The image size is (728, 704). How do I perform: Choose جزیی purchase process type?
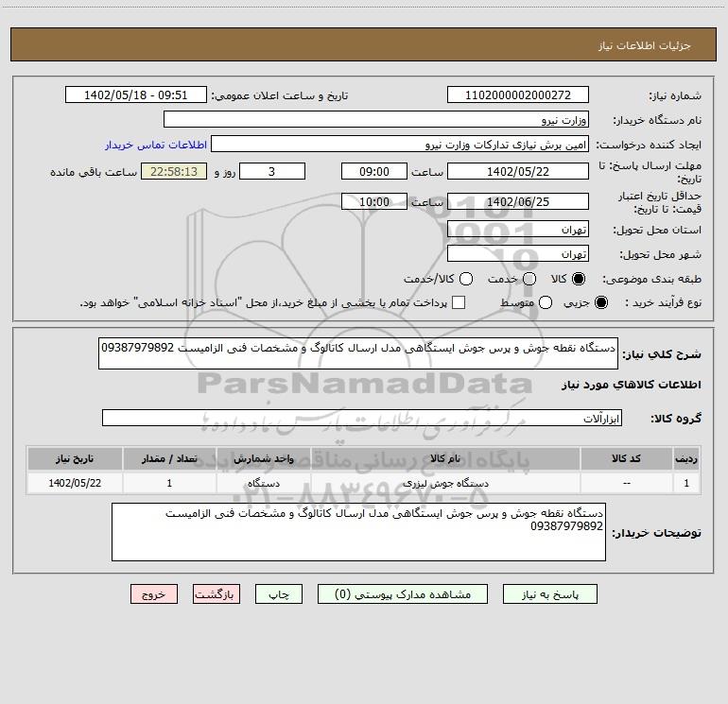tap(600, 302)
